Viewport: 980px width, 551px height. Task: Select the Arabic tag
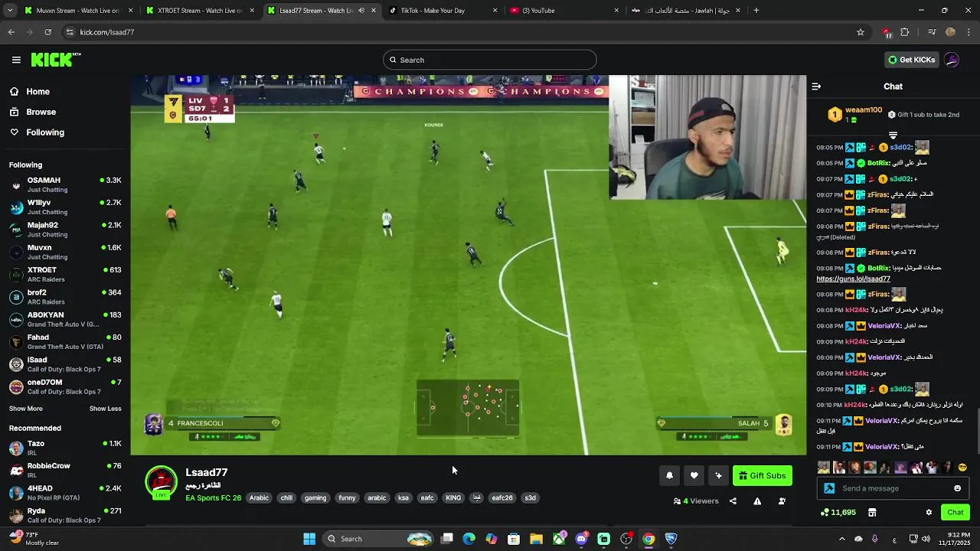click(x=260, y=498)
